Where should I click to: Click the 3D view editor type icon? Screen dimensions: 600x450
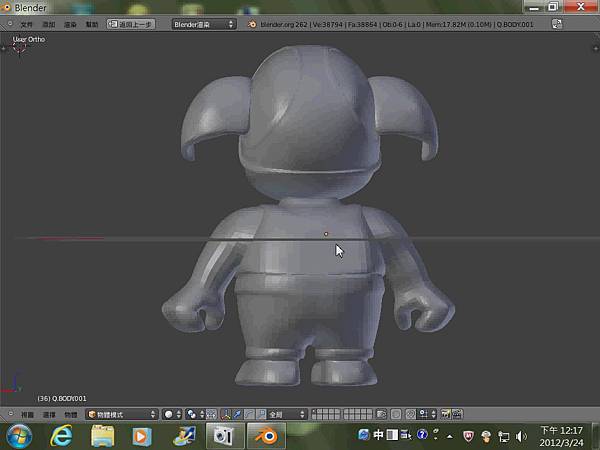click(x=10, y=414)
